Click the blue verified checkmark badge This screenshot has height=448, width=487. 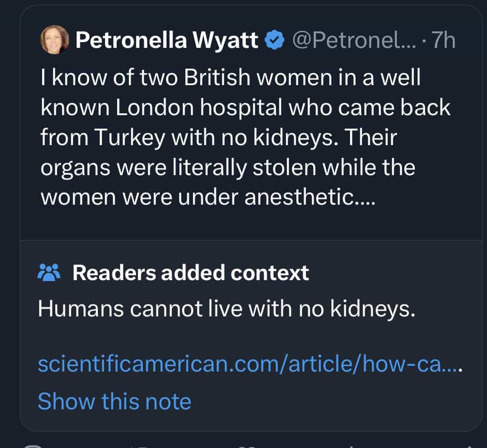(x=274, y=41)
